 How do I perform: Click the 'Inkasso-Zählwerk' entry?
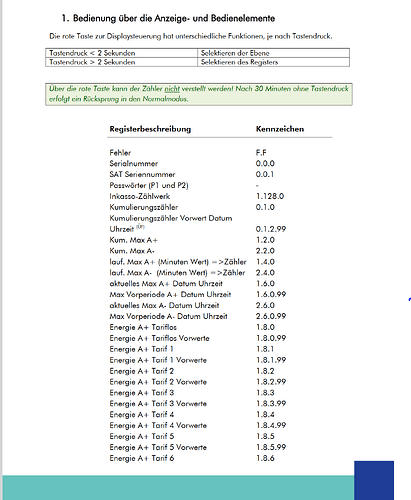coord(140,196)
